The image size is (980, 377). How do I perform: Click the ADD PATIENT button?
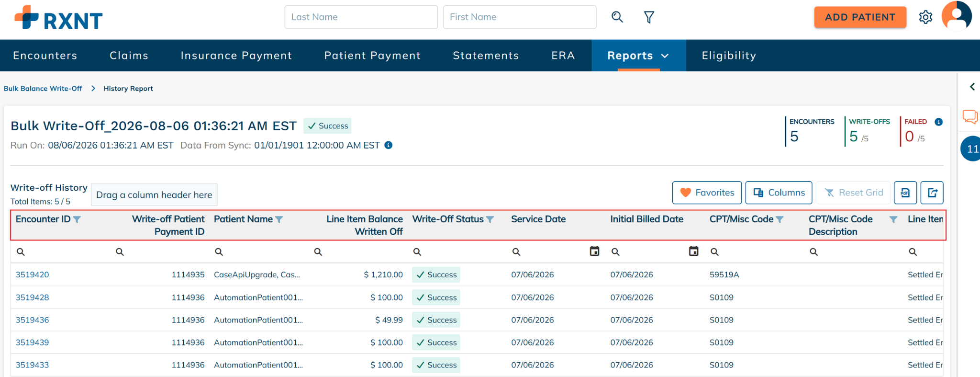point(860,17)
